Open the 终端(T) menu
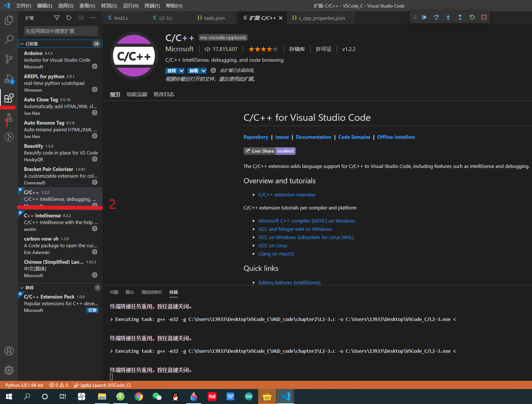 tap(152, 6)
